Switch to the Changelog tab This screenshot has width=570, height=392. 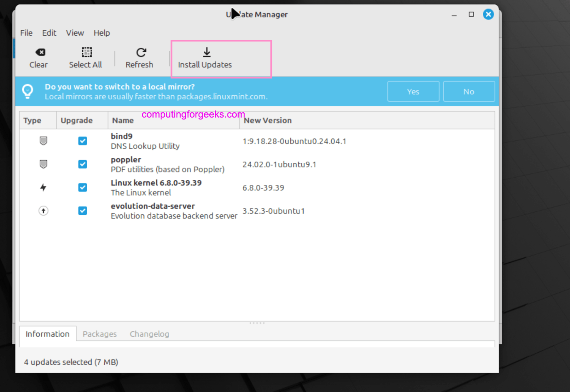149,334
